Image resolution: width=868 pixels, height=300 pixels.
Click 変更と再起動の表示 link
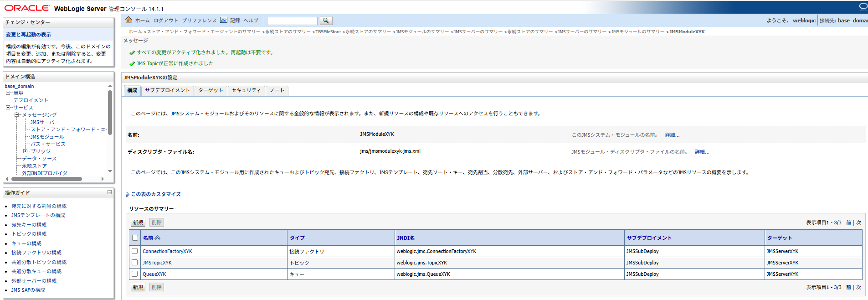[x=28, y=35]
